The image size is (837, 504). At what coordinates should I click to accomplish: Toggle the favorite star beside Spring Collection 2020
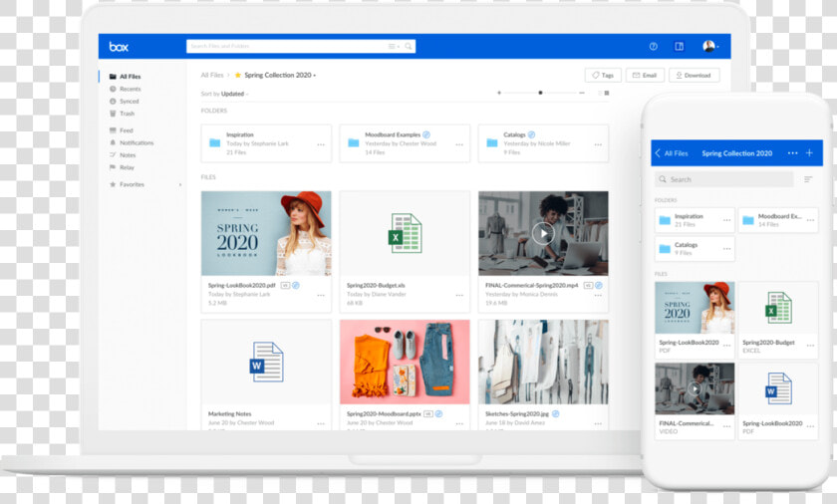(238, 75)
